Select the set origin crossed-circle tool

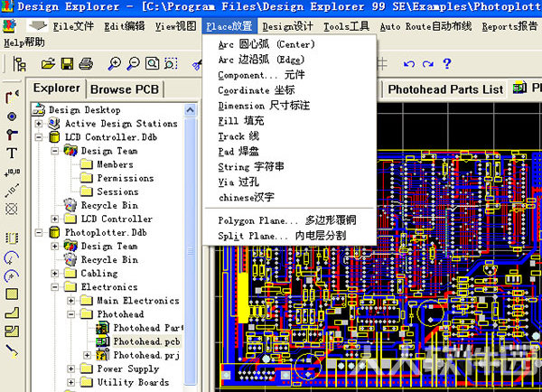pos(12,209)
